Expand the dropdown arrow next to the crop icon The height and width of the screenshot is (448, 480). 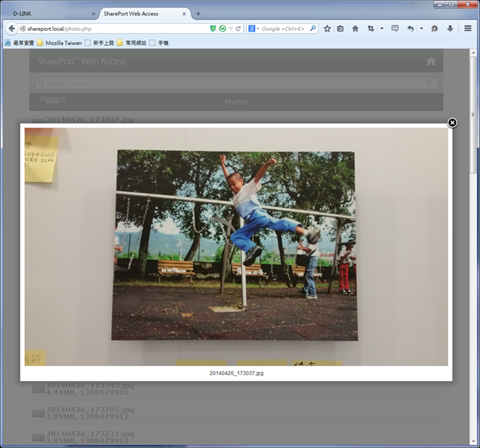click(382, 29)
